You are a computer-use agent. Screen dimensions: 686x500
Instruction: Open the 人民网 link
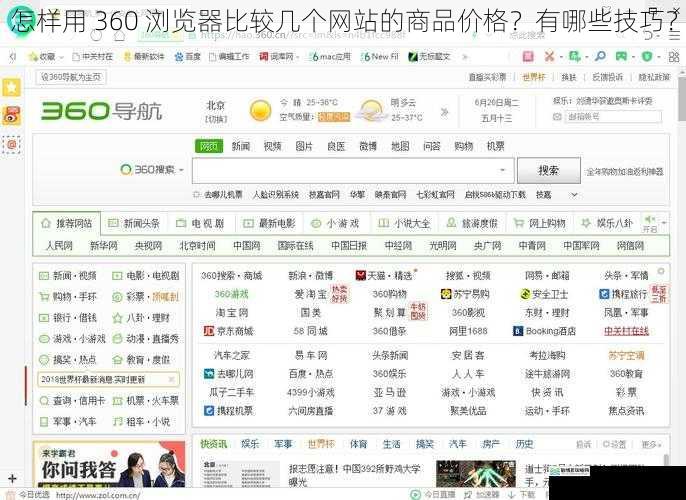click(x=60, y=246)
